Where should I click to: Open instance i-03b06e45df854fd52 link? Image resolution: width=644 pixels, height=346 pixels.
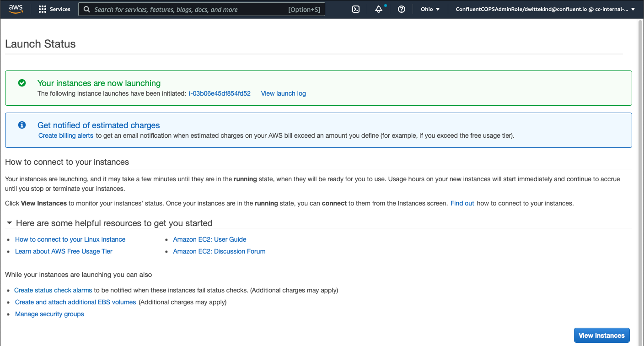point(220,93)
